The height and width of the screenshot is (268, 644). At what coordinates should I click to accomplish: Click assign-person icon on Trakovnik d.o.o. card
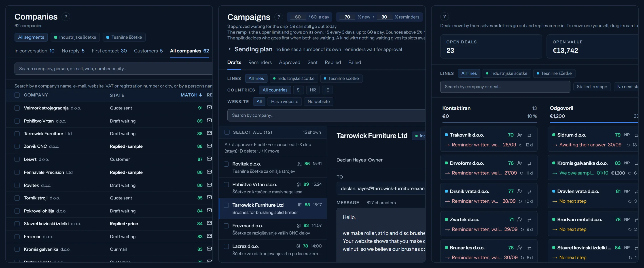[x=520, y=135]
